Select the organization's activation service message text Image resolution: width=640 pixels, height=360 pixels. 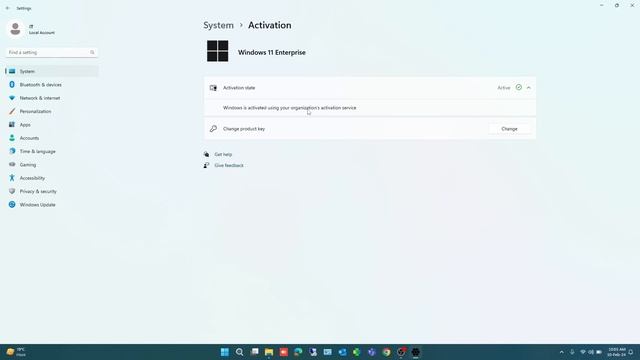click(289, 108)
